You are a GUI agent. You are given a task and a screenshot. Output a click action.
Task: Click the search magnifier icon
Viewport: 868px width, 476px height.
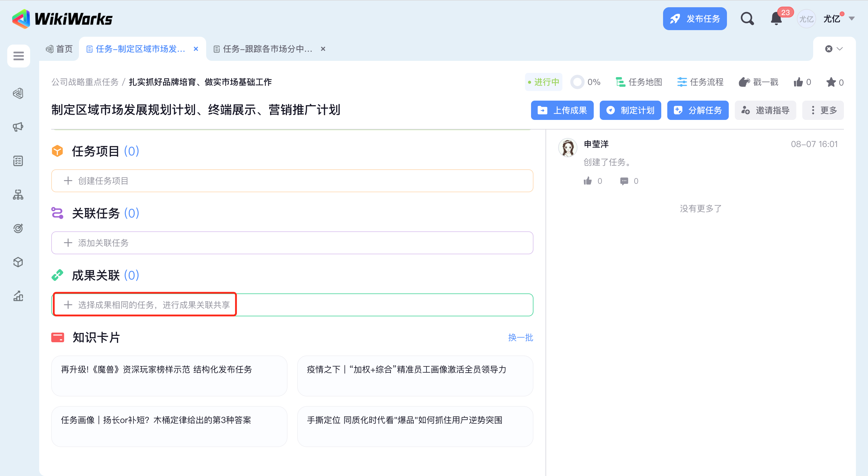click(x=747, y=19)
